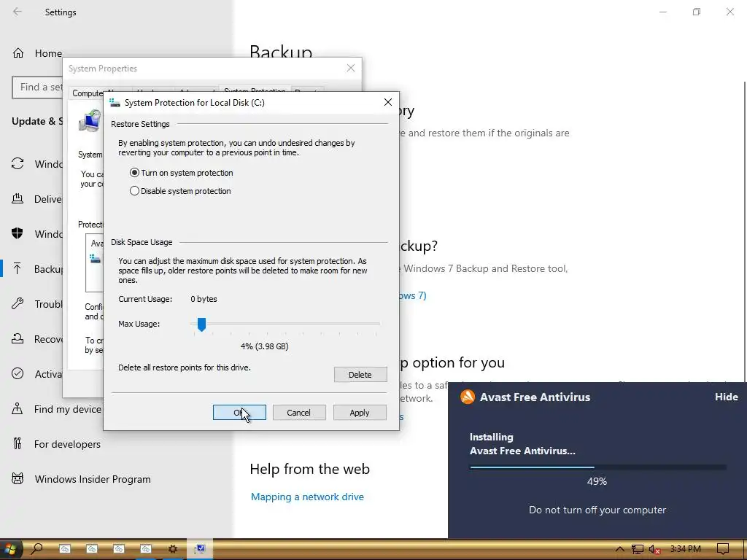This screenshot has width=747, height=560.
Task: Click the Max Usage slider handle
Action: tap(201, 324)
